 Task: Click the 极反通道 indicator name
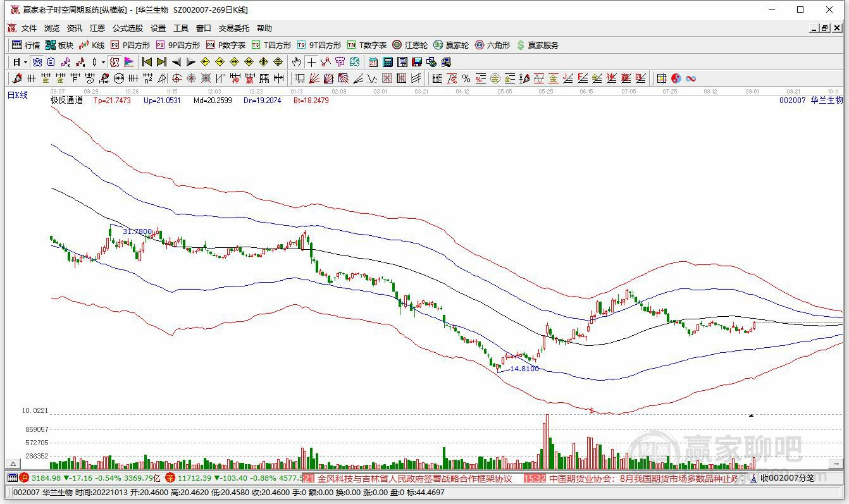click(66, 100)
